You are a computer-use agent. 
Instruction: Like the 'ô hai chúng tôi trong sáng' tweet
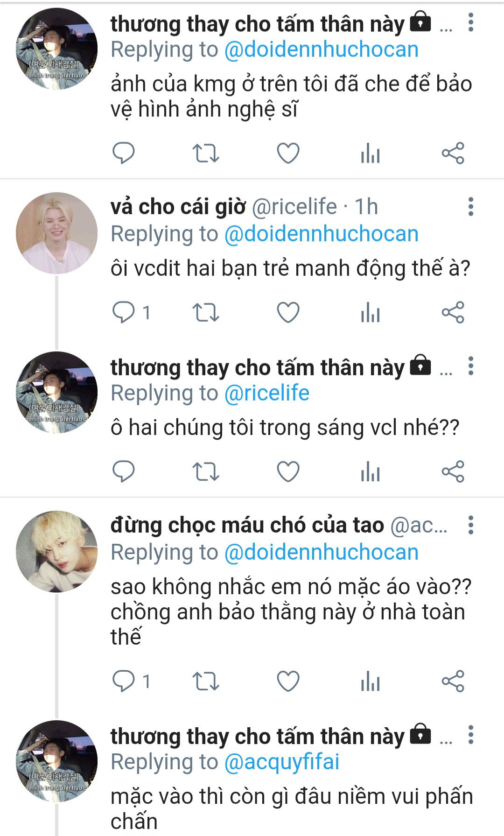click(288, 471)
